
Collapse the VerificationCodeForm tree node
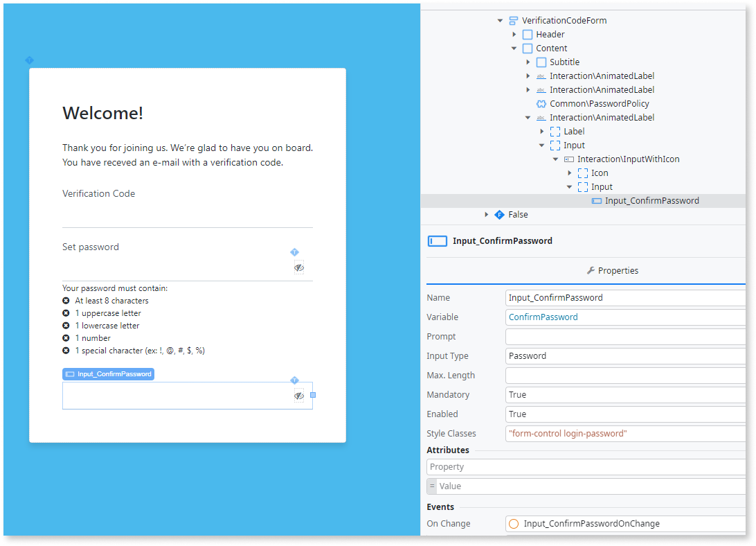pyautogui.click(x=500, y=21)
